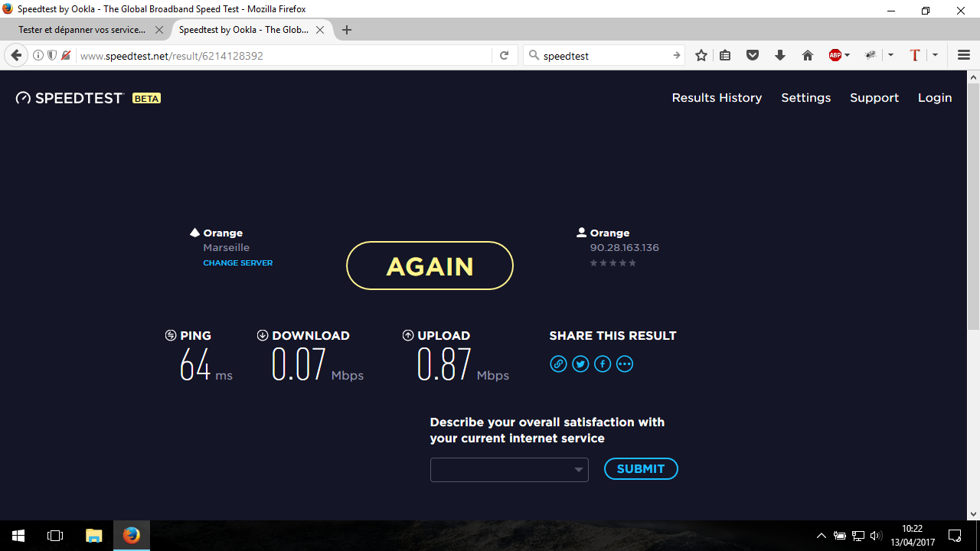Open the network status tray icon
The image size is (980, 551).
point(858,536)
